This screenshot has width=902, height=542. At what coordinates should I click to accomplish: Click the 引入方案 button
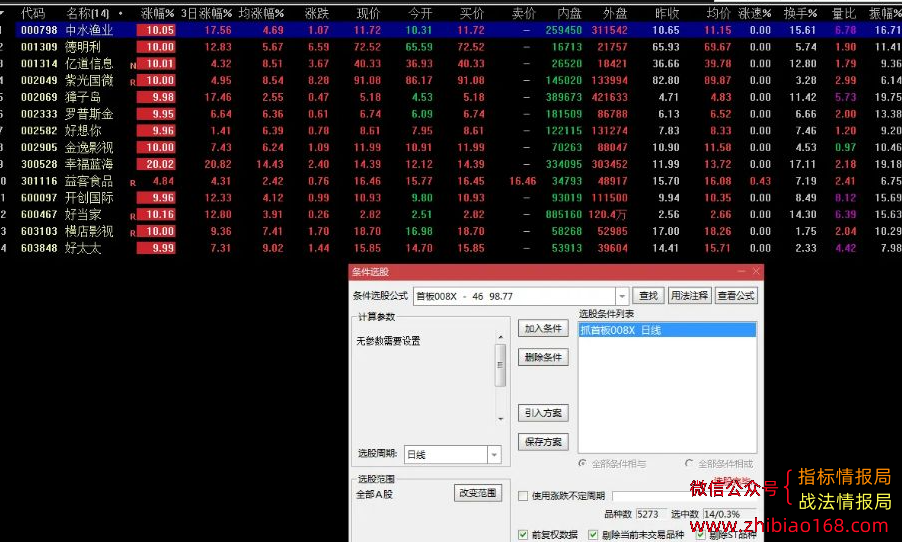543,413
